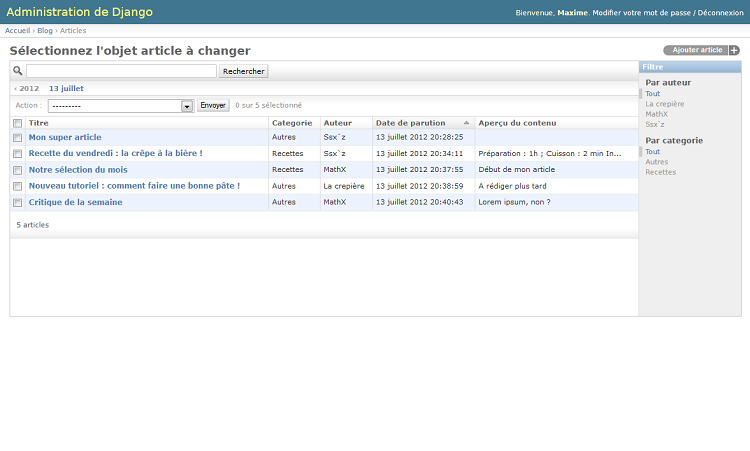The height and width of the screenshot is (451, 750).
Task: Go back to 2012 in date hierarchy
Action: (27, 88)
